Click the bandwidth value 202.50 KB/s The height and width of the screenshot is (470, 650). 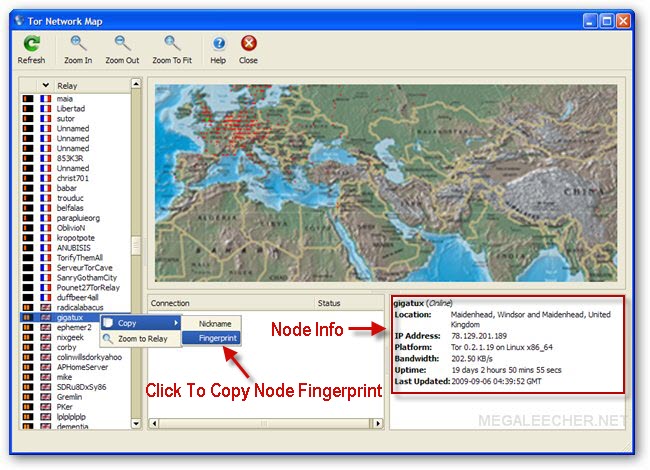point(472,359)
